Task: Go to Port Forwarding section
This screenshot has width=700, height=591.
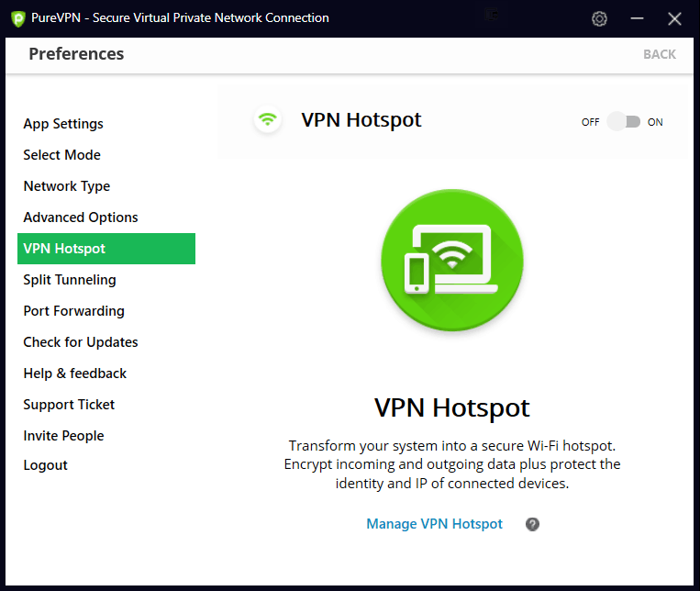Action: (73, 311)
